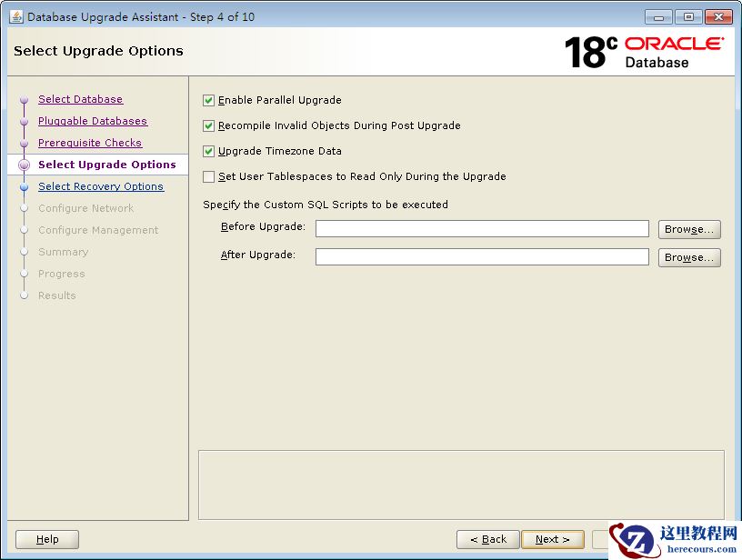Image resolution: width=742 pixels, height=560 pixels.
Task: Go back with the Back button
Action: point(488,539)
